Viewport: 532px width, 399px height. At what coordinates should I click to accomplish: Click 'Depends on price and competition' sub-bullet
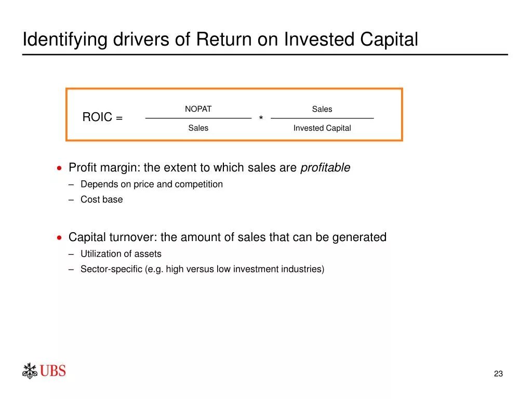coord(152,184)
